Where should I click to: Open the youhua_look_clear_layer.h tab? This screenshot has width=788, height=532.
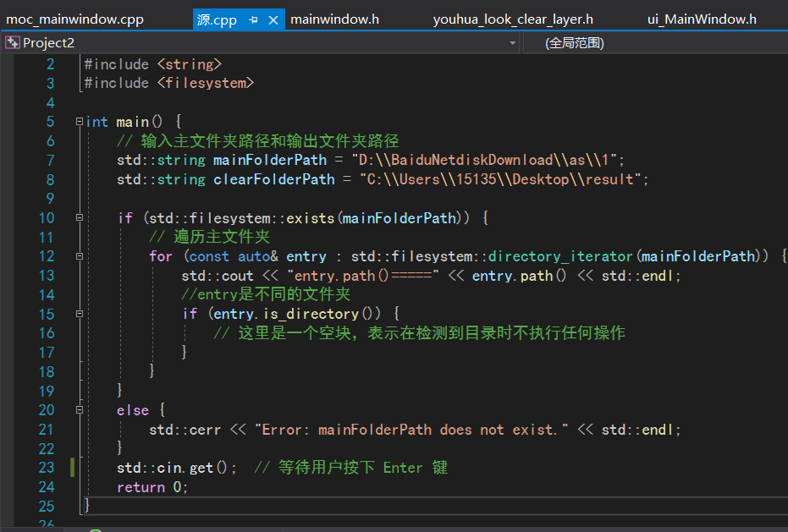(512, 19)
